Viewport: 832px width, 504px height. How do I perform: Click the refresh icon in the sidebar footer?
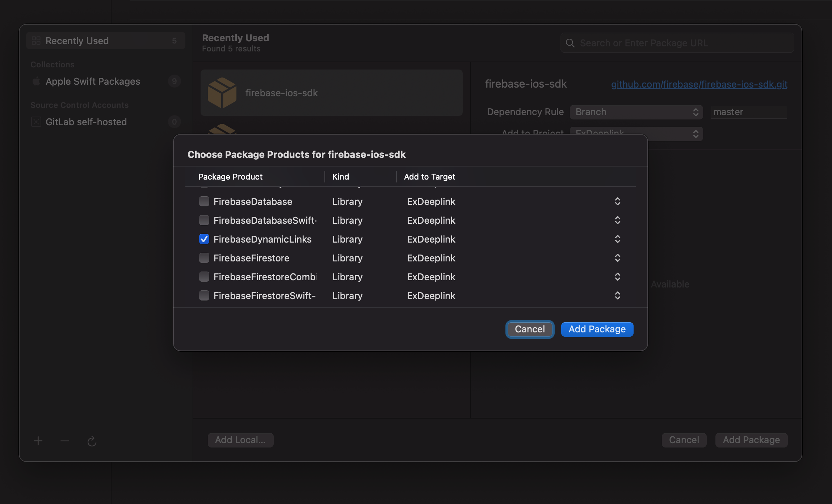tap(92, 441)
